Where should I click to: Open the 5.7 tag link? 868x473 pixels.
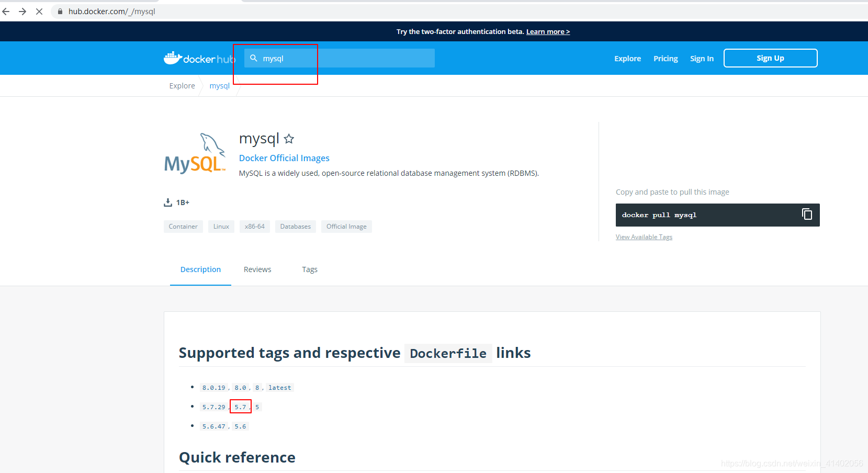coord(240,407)
